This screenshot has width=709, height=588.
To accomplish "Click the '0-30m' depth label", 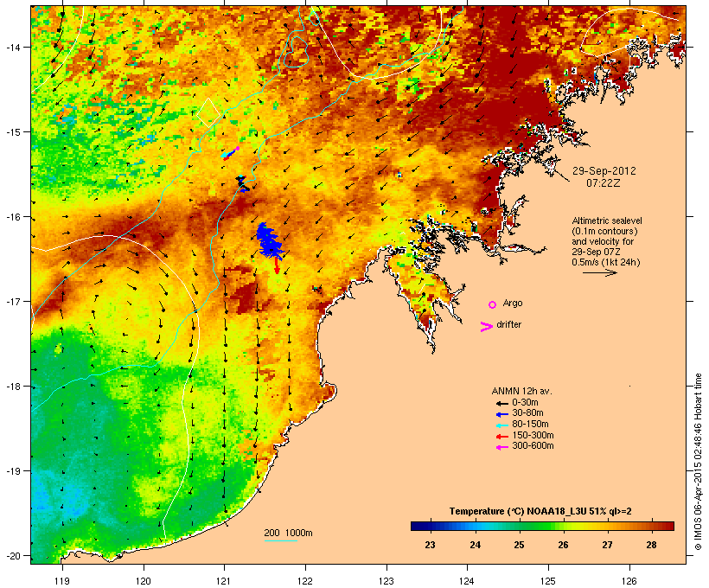I will [525, 403].
